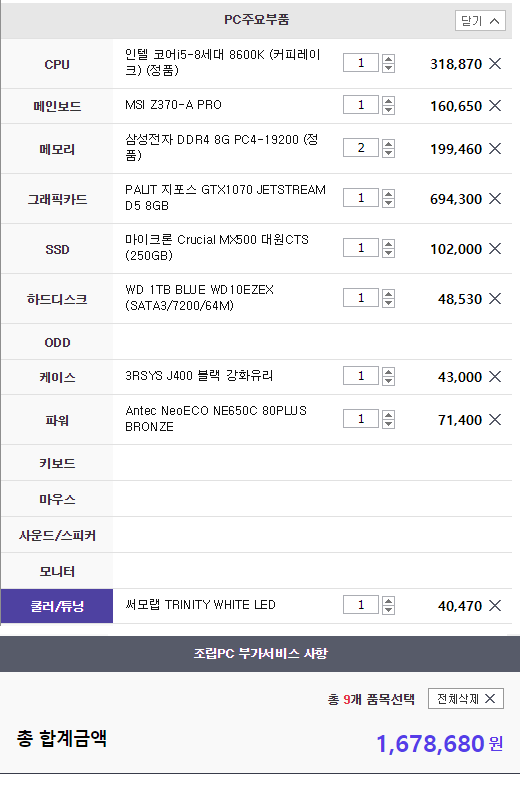The width and height of the screenshot is (520, 785).
Task: Click 전체삭제 to delete all items
Action: click(465, 699)
